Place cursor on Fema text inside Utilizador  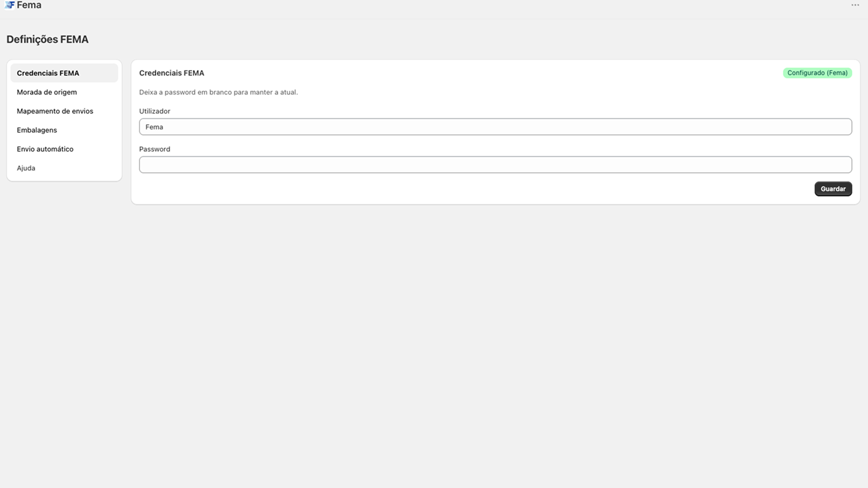pyautogui.click(x=154, y=127)
